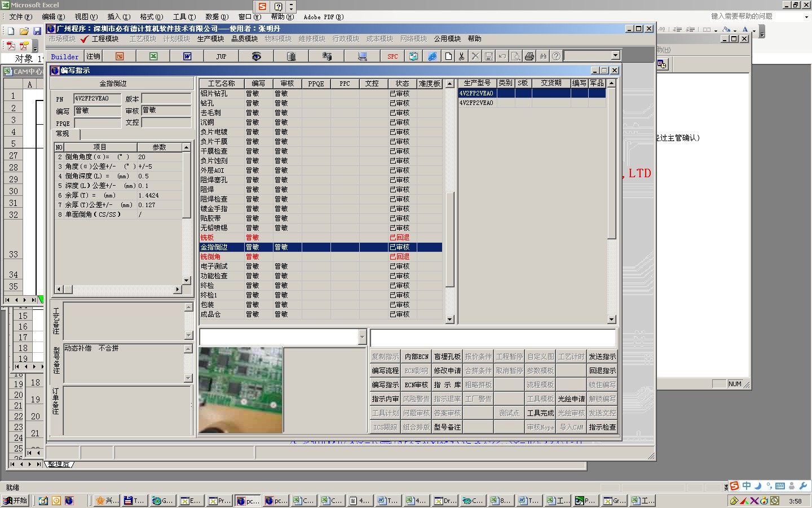This screenshot has height=508, width=812.
Task: Click the print preview icon in toolbar
Action: pos(516,56)
